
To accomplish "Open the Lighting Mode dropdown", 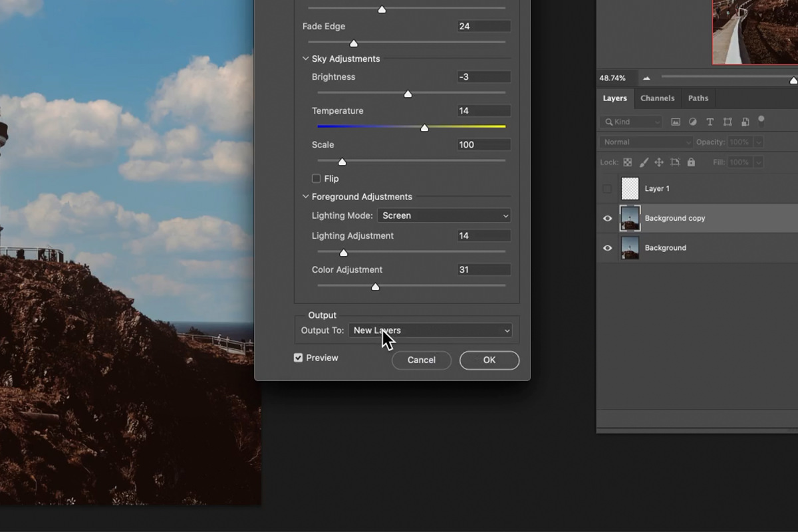I will point(444,215).
